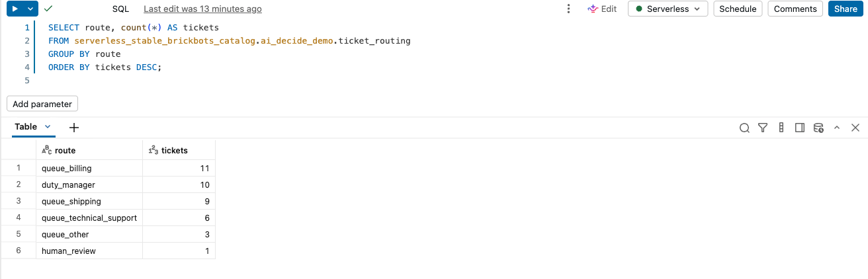Open the column settings icon
Screen dimensions: 868x279
click(x=781, y=128)
